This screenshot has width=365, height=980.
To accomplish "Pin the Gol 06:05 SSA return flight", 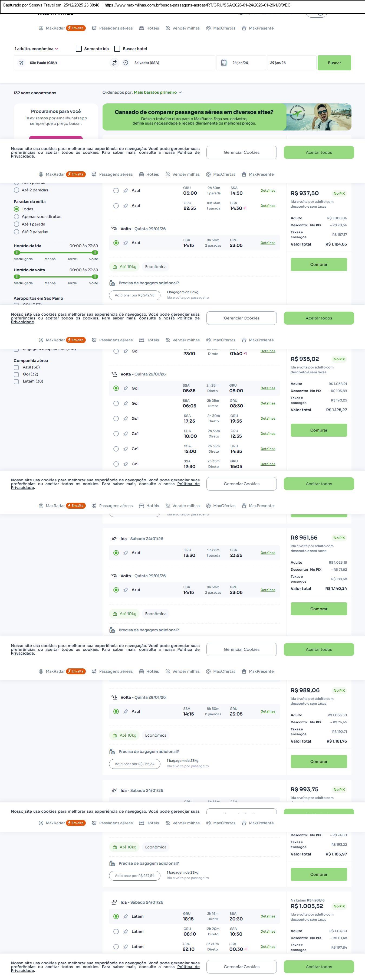I will point(126,403).
